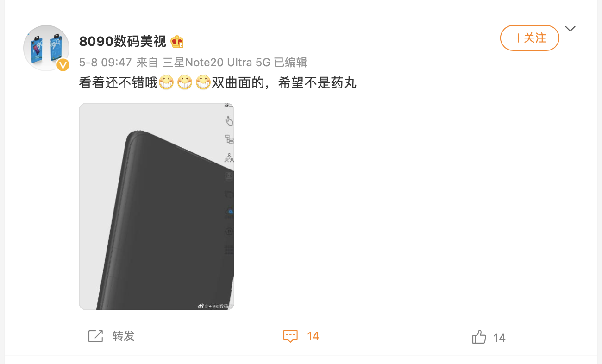The height and width of the screenshot is (364, 602).
Task: Expand the post options chevron menu
Action: coord(571,29)
